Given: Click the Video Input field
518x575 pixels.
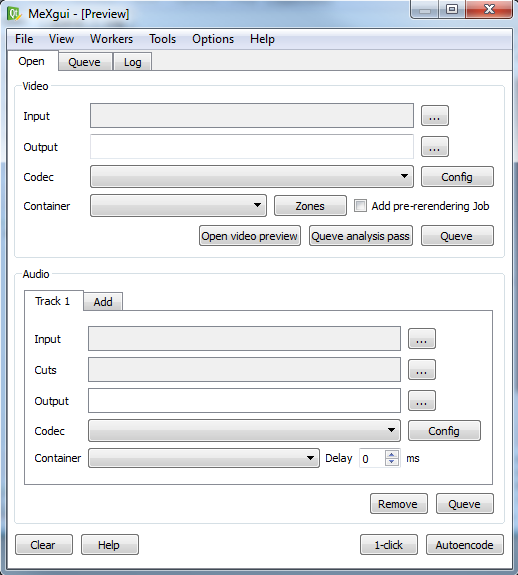Looking at the screenshot, I should [x=252, y=116].
